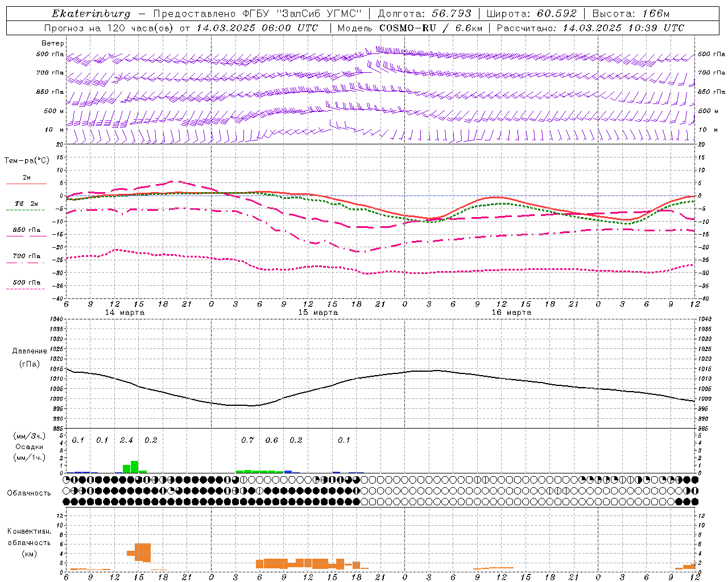The image size is (728, 582).
Task: Click the Конвективн. convective cloud label
Action: pyautogui.click(x=29, y=531)
